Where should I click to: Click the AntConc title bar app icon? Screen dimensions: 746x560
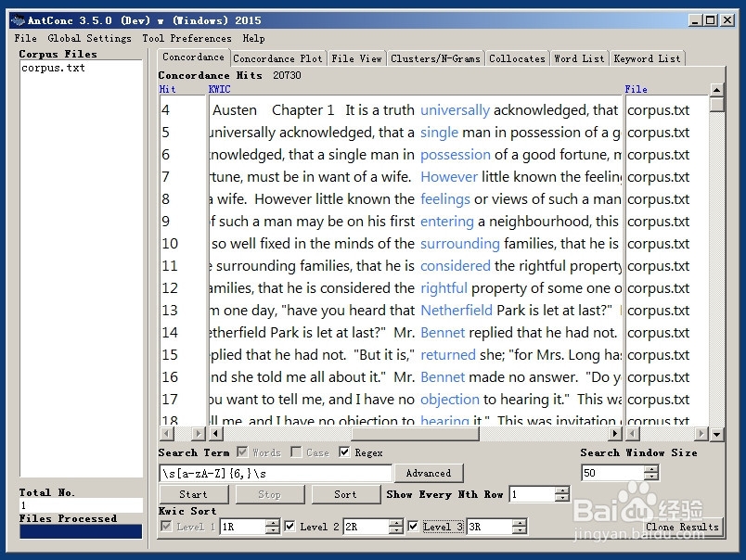click(18, 20)
